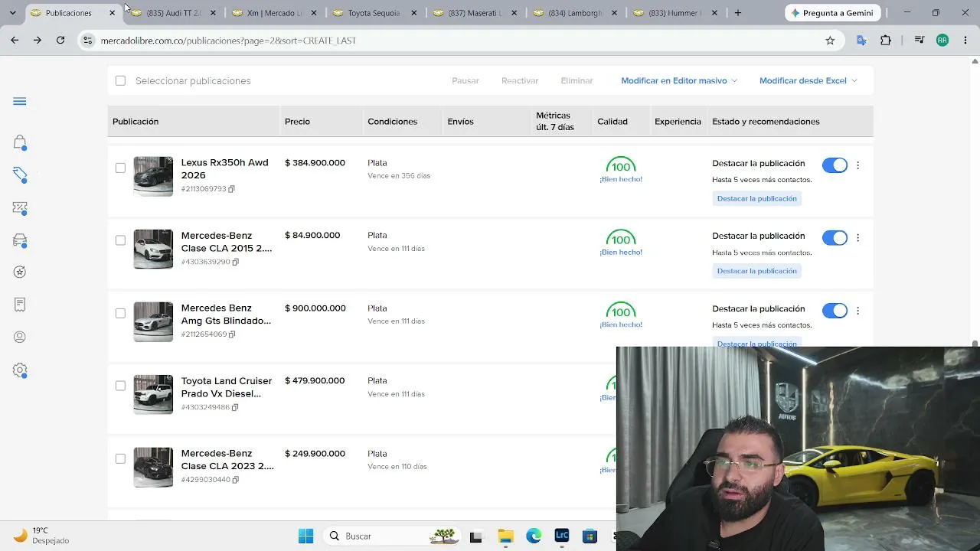Viewport: 980px width, 551px height.
Task: Open the Chrome profile avatar
Action: tap(942, 41)
